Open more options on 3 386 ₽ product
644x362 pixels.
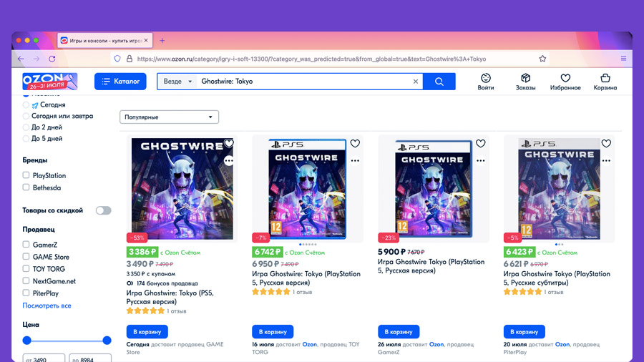coord(229,161)
